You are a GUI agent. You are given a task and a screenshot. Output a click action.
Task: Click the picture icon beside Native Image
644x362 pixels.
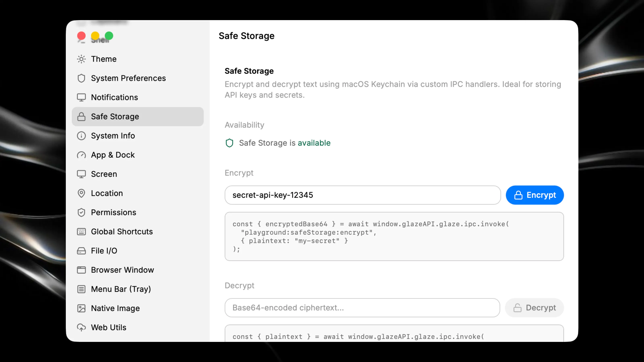(x=81, y=308)
